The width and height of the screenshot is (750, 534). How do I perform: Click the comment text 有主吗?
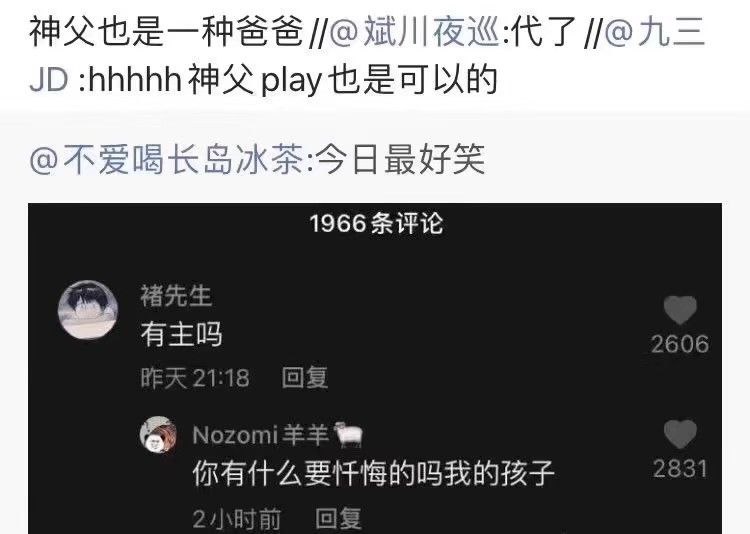pyautogui.click(x=182, y=334)
